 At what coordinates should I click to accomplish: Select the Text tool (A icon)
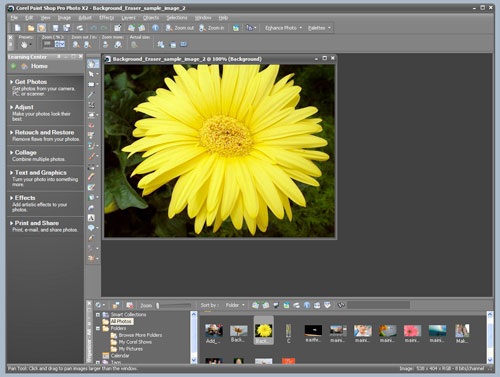tap(91, 218)
